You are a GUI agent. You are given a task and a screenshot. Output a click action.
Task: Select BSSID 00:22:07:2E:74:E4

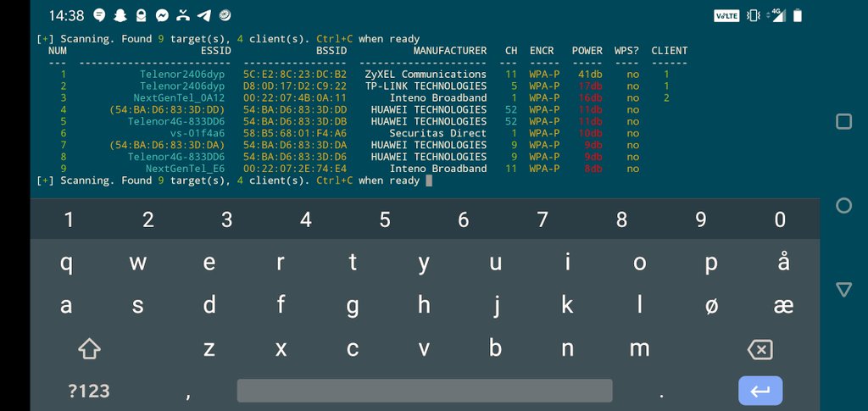(x=295, y=169)
